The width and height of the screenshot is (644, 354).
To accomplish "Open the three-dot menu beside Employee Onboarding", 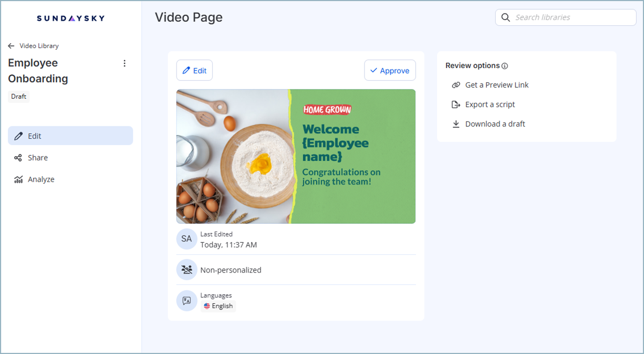I will point(124,63).
